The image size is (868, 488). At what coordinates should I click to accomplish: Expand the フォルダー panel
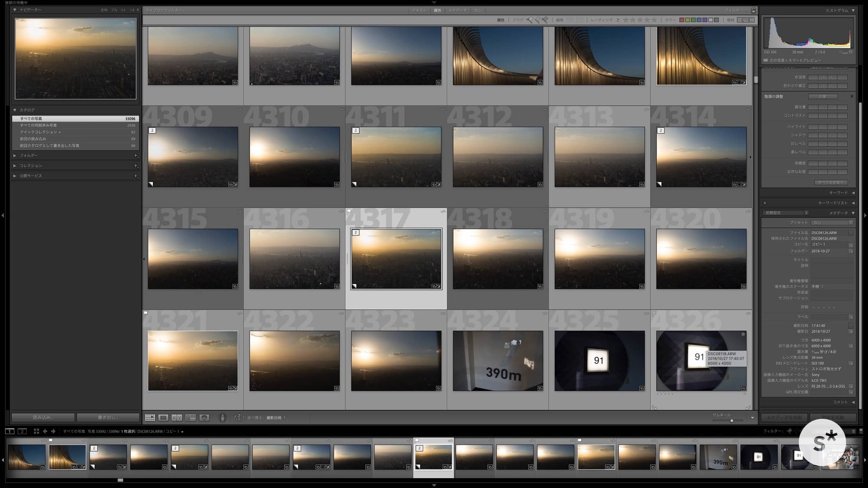[29, 155]
